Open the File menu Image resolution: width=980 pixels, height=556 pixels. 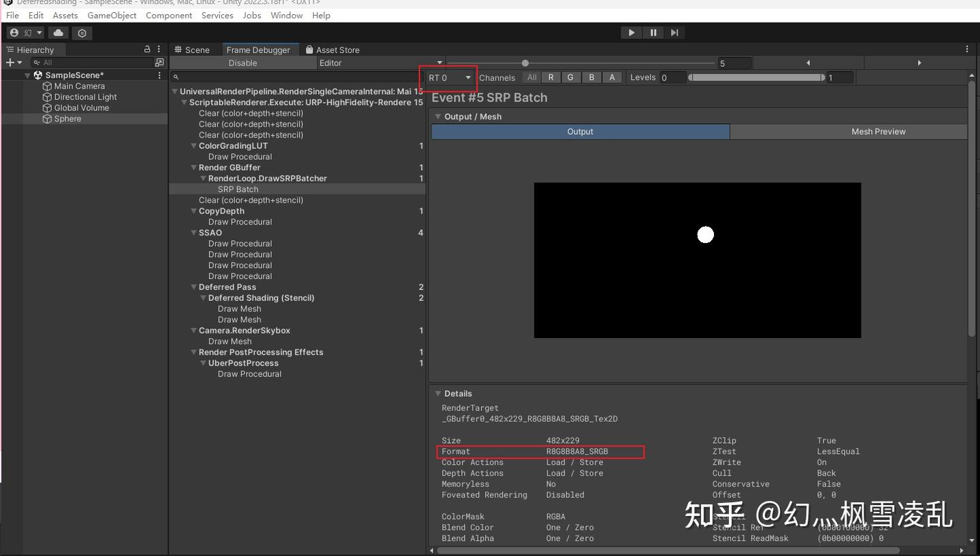(12, 15)
